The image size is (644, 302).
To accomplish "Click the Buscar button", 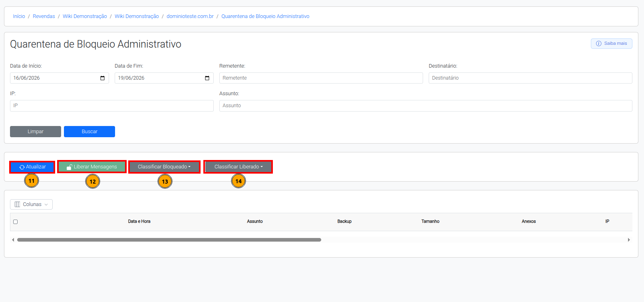I will 89,132.
